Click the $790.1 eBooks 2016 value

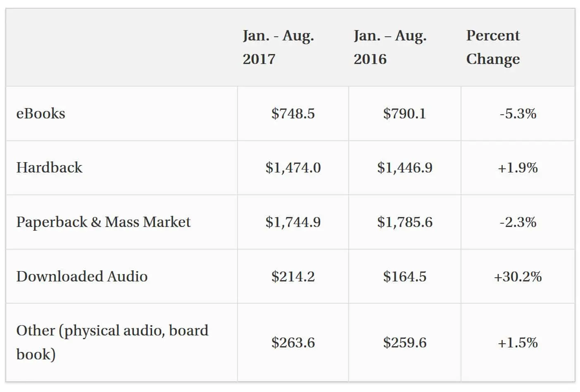click(x=404, y=113)
